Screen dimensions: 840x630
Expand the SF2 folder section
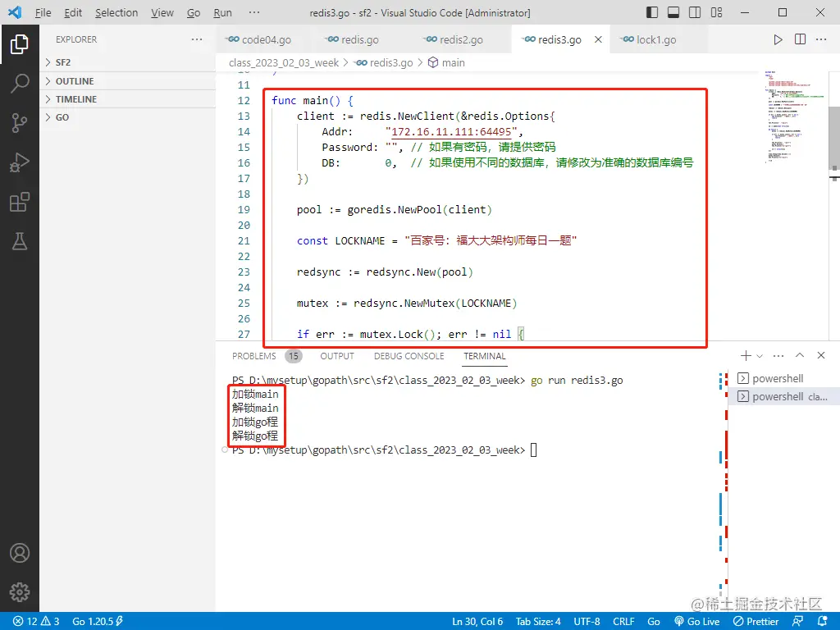[x=127, y=62]
